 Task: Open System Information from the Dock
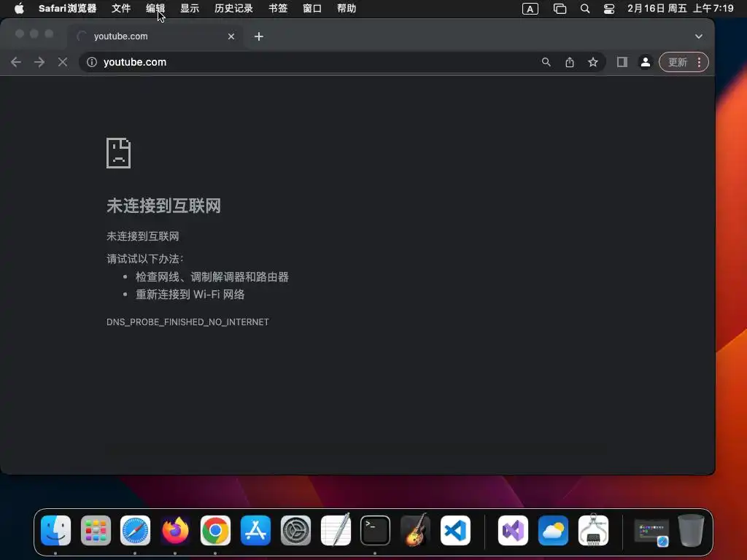pyautogui.click(x=593, y=529)
